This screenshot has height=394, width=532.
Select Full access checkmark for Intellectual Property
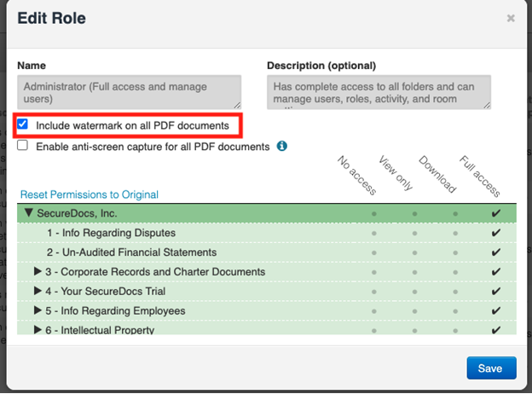[495, 330]
